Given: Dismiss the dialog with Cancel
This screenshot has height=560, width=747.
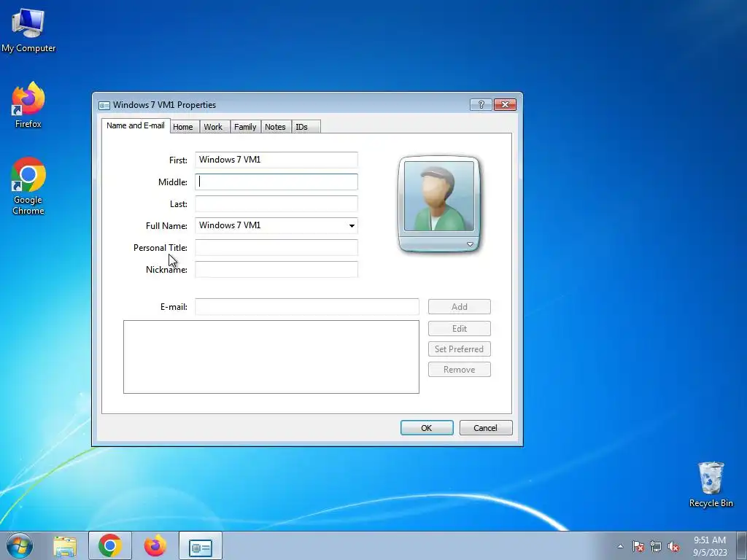Looking at the screenshot, I should [486, 427].
